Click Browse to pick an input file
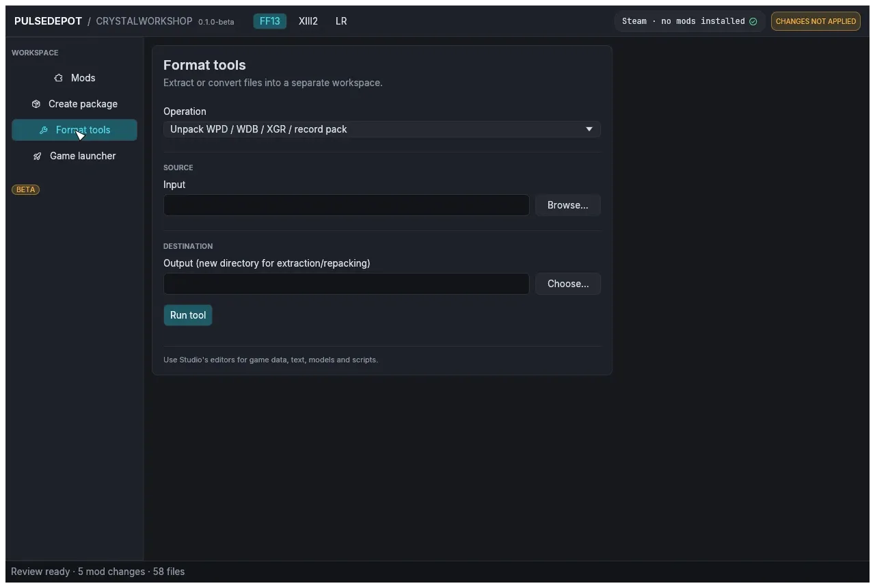 (x=568, y=205)
